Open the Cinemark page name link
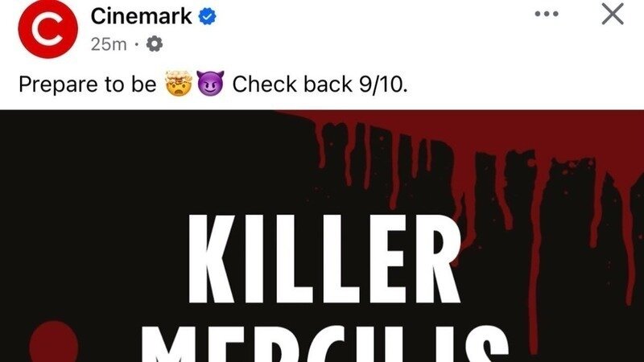The height and width of the screenshot is (362, 644). (142, 16)
